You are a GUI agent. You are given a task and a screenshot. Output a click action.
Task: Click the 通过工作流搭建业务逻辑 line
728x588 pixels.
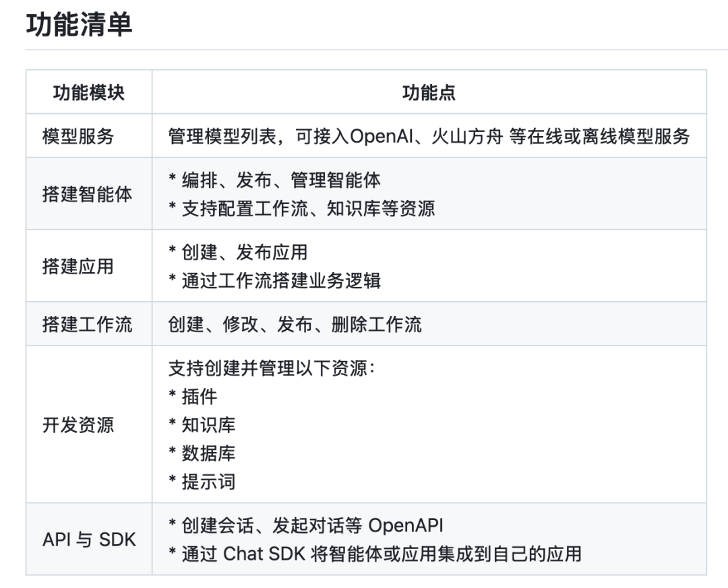pos(275,280)
